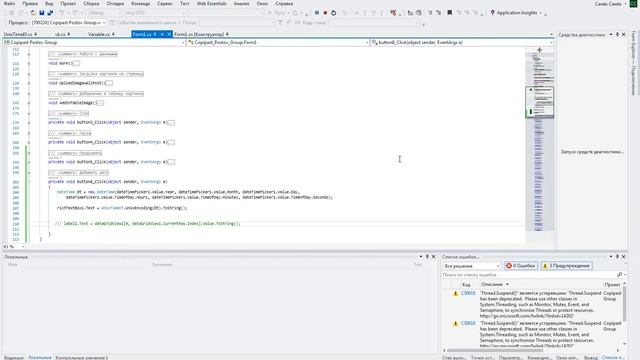
Task: Pin the Diagnostic Tools panel
Action: point(617,35)
